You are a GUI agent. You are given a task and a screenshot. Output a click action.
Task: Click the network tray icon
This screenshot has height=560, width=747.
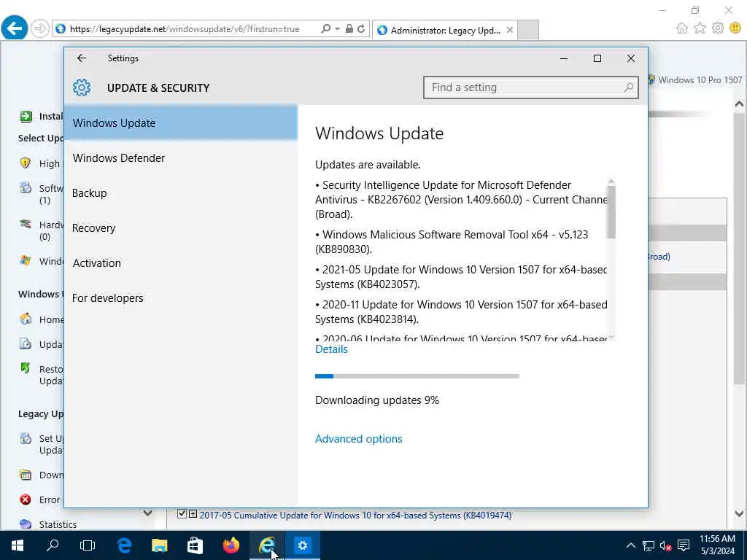pos(649,545)
